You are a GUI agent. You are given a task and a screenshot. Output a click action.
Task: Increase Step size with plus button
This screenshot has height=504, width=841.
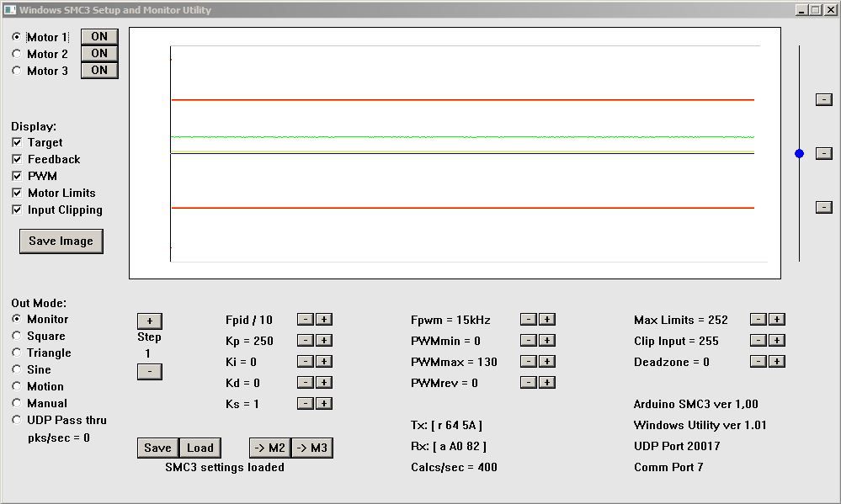click(150, 321)
